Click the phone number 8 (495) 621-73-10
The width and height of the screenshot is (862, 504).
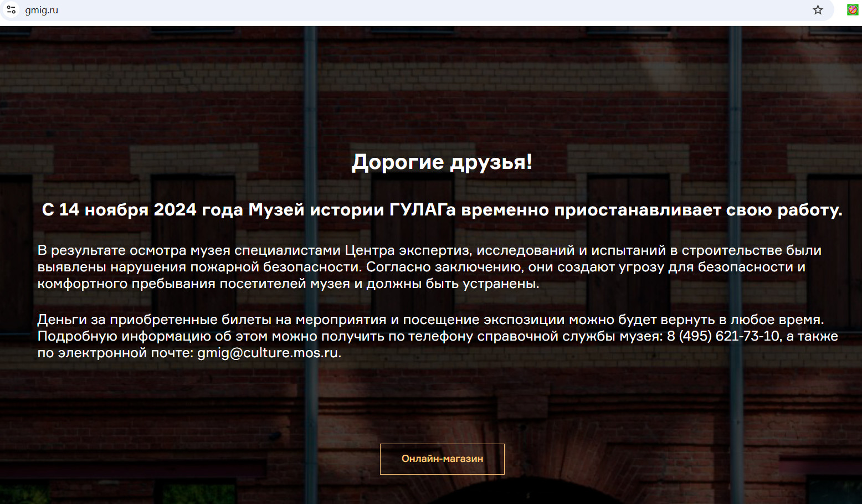tap(723, 336)
